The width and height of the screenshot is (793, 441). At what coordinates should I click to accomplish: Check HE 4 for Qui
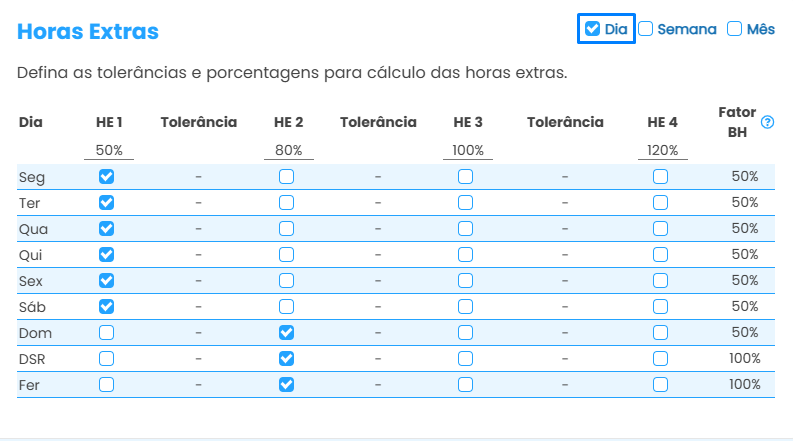point(661,255)
